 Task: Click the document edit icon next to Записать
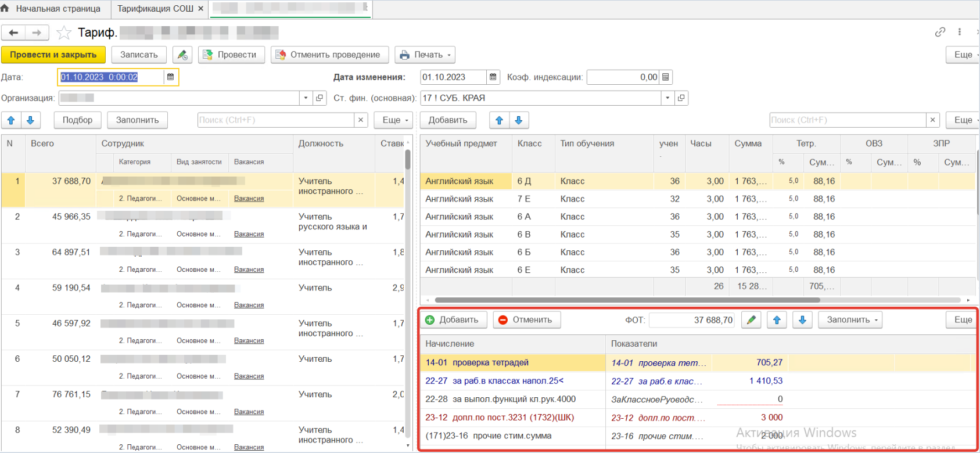pyautogui.click(x=182, y=55)
